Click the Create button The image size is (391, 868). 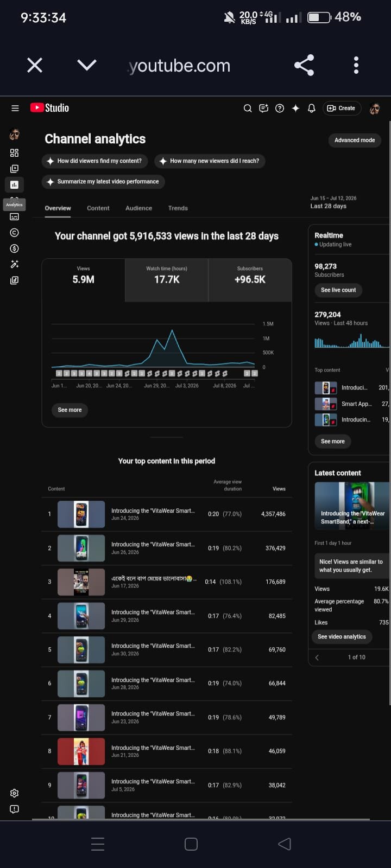(342, 108)
